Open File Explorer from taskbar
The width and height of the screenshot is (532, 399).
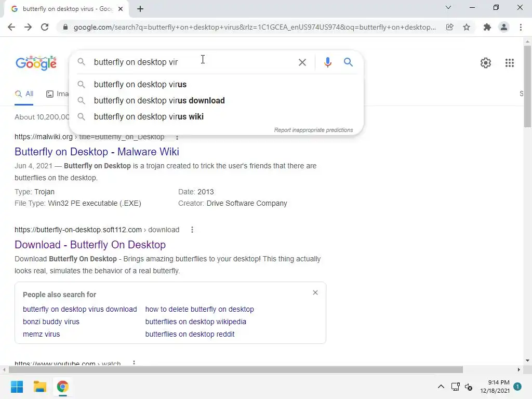point(39,387)
